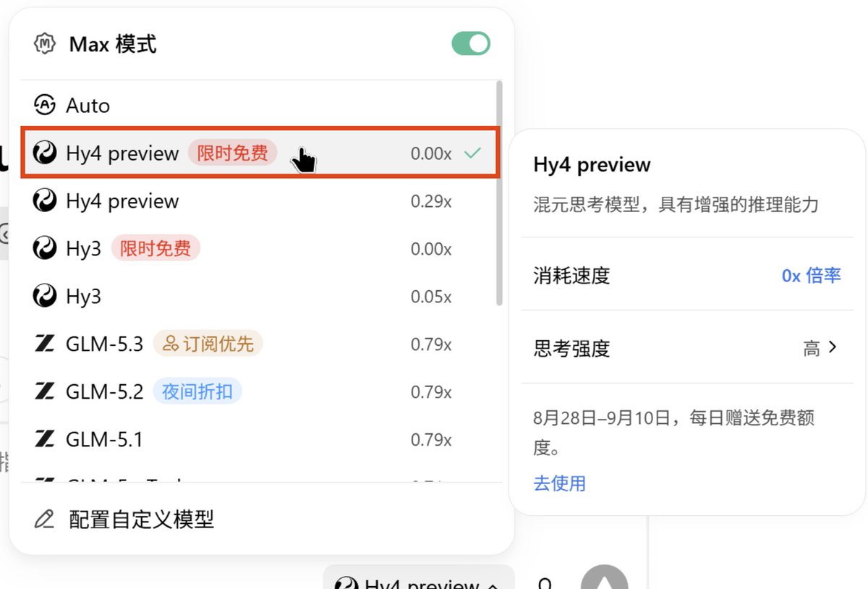
Task: Click Hunyuan icon of selected Hy4 preview row
Action: (x=45, y=153)
